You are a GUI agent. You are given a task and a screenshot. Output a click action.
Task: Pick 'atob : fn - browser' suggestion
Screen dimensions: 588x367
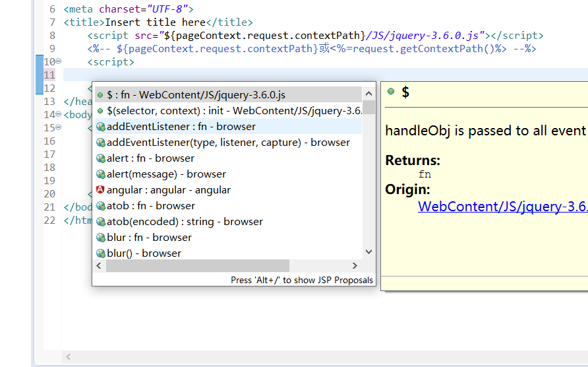click(x=228, y=206)
